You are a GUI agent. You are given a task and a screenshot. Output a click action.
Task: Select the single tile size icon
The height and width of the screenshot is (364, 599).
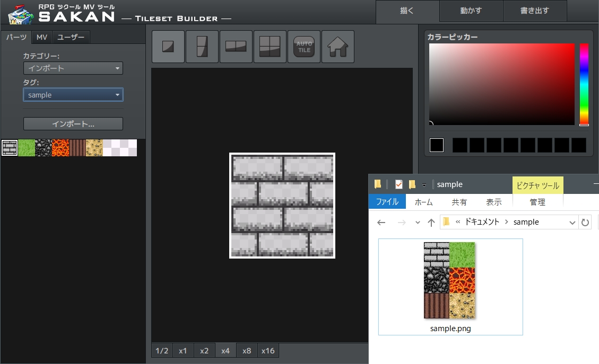point(168,47)
